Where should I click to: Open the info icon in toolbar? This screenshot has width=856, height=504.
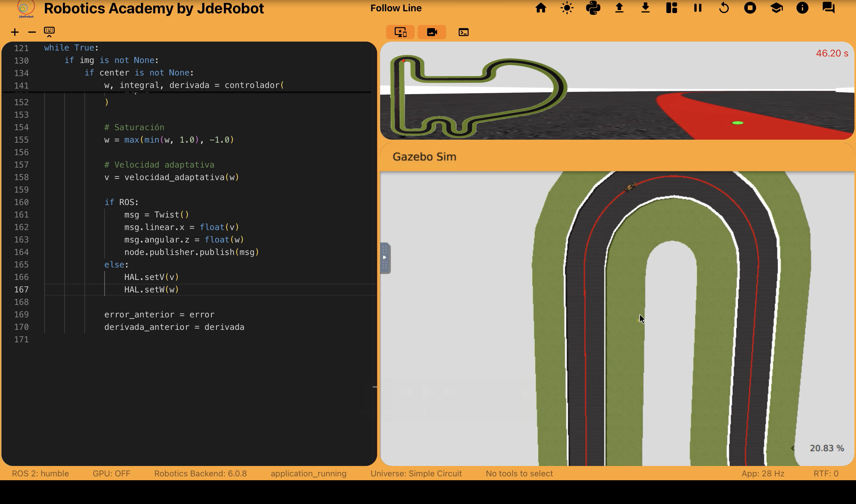tap(802, 8)
